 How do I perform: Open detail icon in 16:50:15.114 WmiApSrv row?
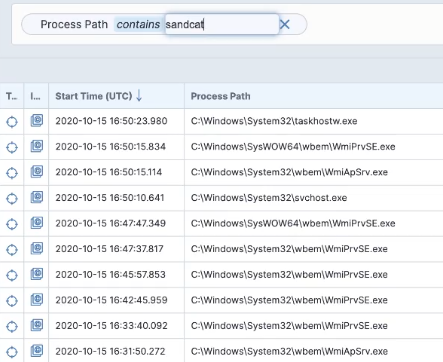click(x=37, y=172)
